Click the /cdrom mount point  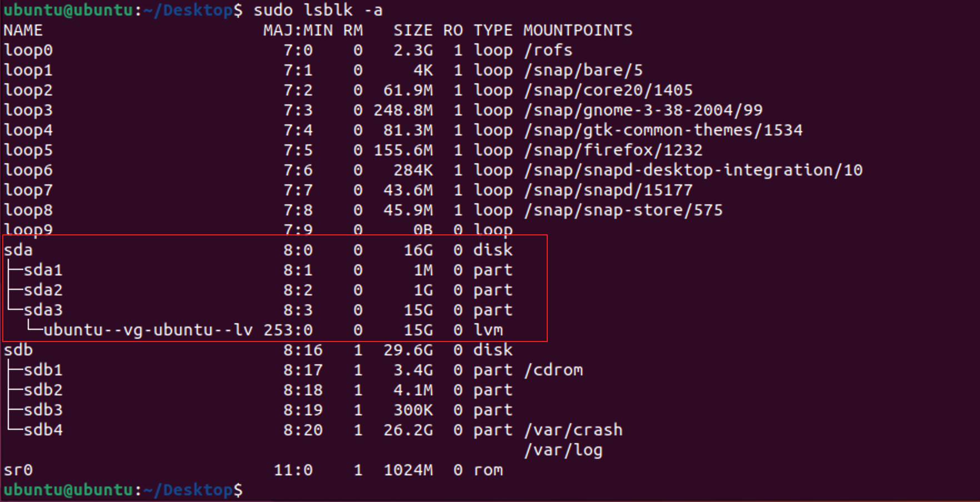[x=553, y=370]
